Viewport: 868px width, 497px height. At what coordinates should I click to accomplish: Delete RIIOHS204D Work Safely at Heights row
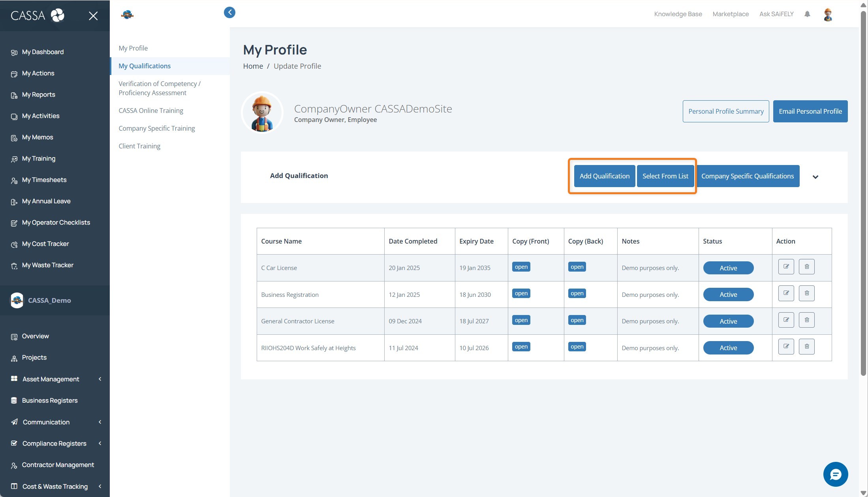[806, 347]
